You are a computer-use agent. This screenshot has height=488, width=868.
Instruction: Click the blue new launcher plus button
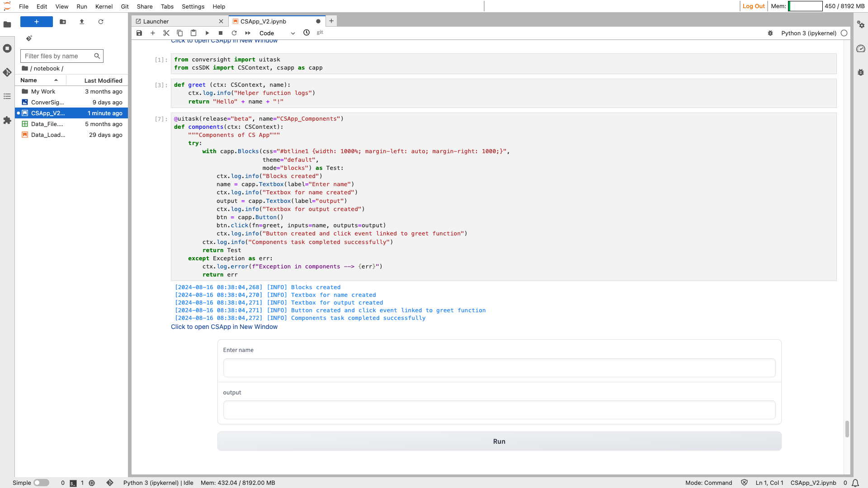(x=37, y=22)
